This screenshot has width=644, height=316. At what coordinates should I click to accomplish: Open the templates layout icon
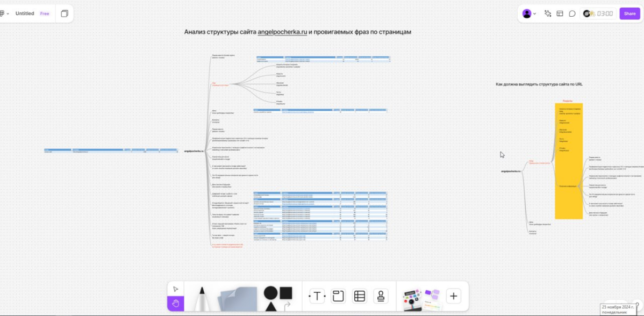(x=560, y=13)
